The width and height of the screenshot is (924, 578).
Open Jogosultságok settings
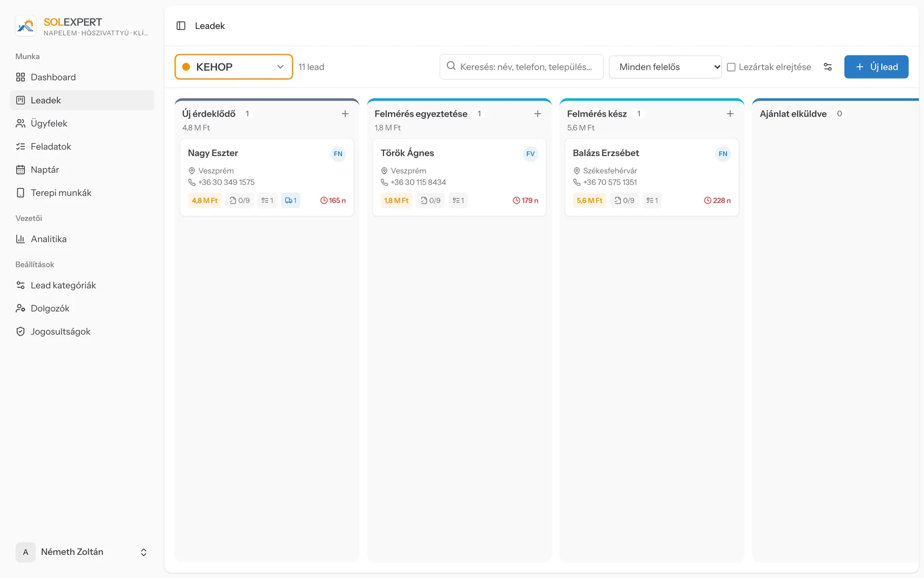click(82, 331)
